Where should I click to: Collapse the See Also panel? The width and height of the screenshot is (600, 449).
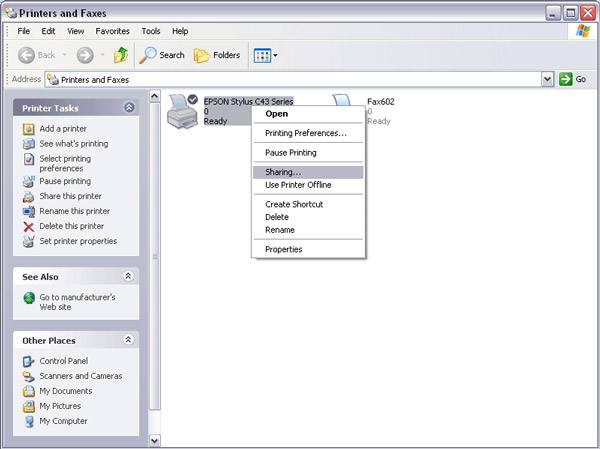coord(129,275)
